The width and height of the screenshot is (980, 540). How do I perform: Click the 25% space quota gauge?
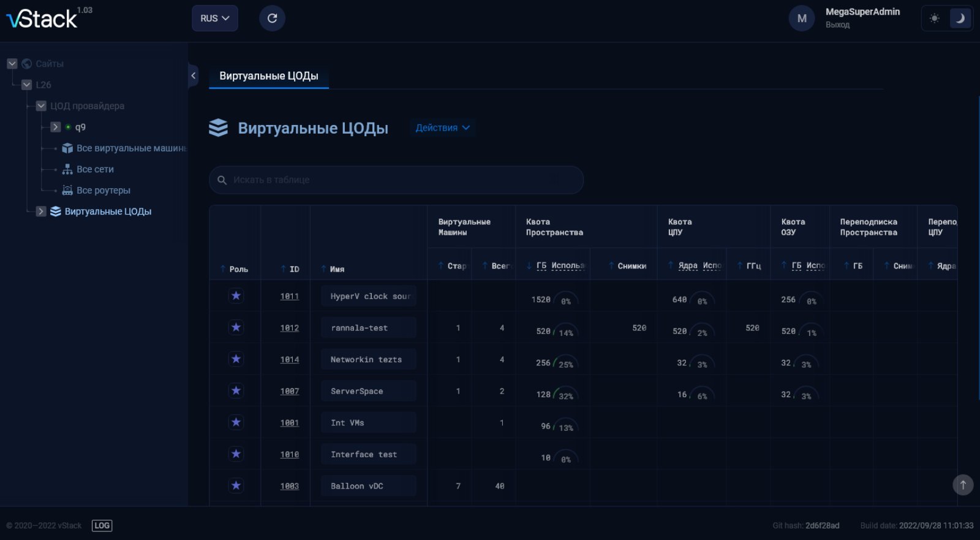565,363
